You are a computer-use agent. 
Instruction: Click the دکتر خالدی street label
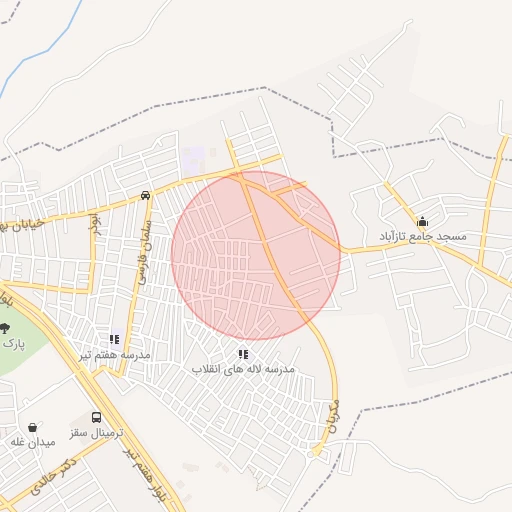(53, 476)
